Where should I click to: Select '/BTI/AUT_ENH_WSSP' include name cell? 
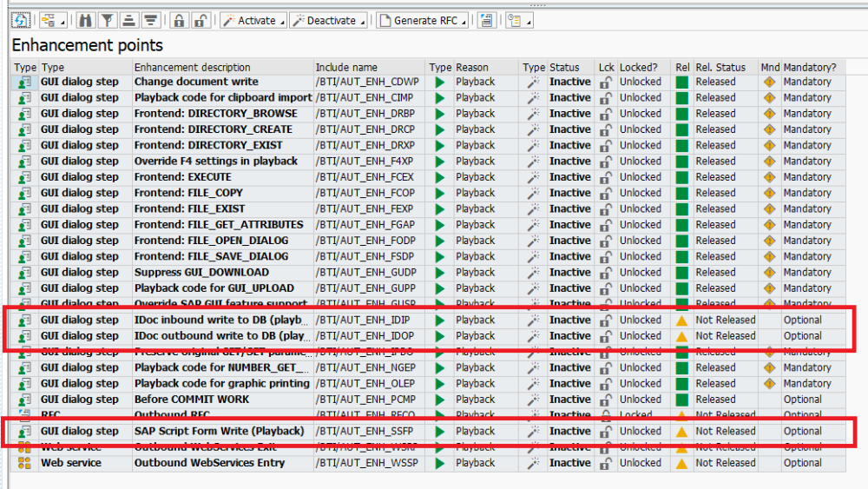[x=371, y=463]
